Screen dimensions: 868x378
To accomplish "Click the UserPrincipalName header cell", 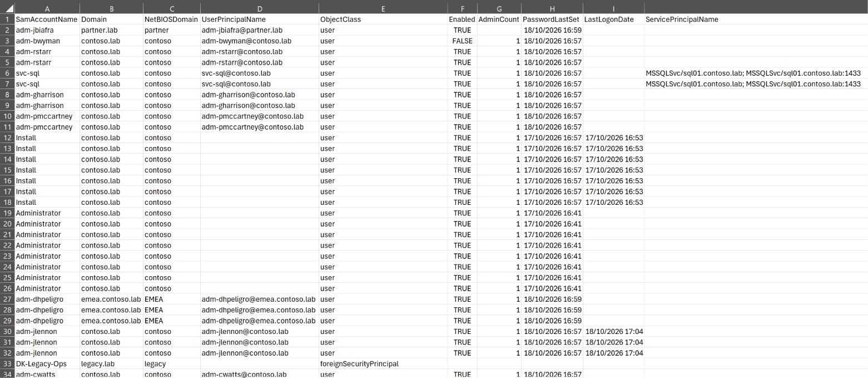I will tap(259, 19).
